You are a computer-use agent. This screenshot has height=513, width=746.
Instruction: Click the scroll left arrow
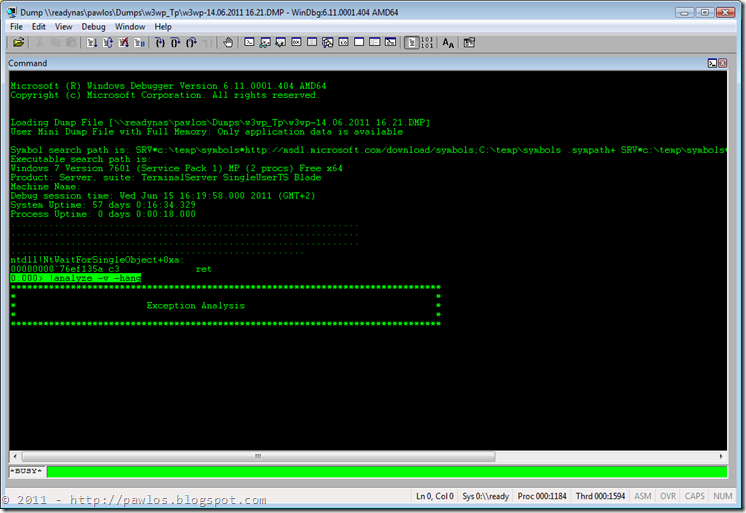[15, 456]
